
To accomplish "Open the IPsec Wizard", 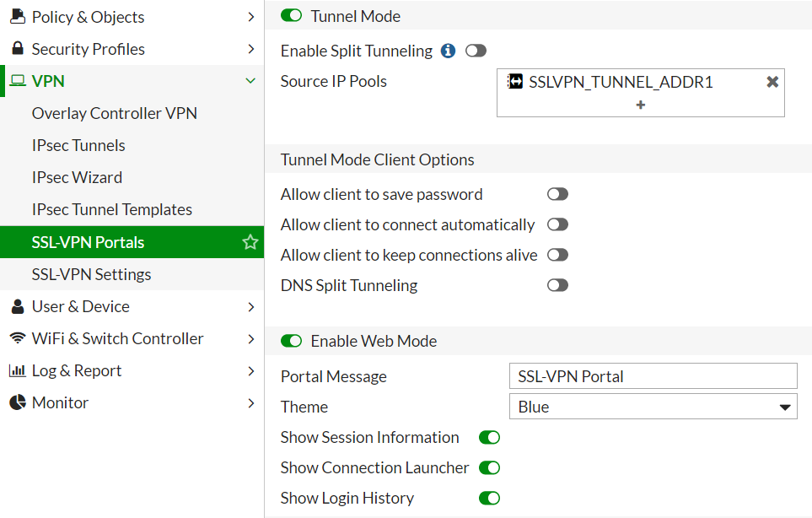I will click(77, 177).
